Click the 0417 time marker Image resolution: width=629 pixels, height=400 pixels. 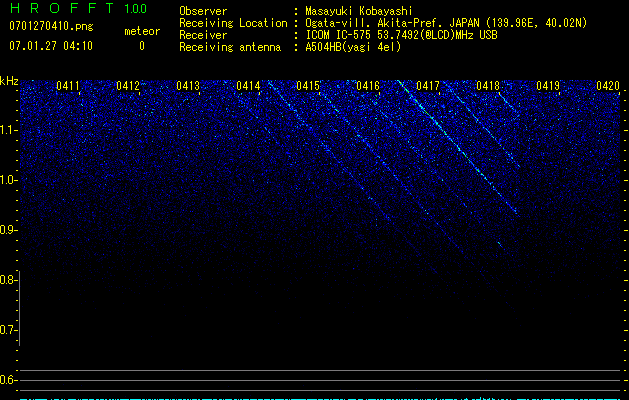click(428, 86)
